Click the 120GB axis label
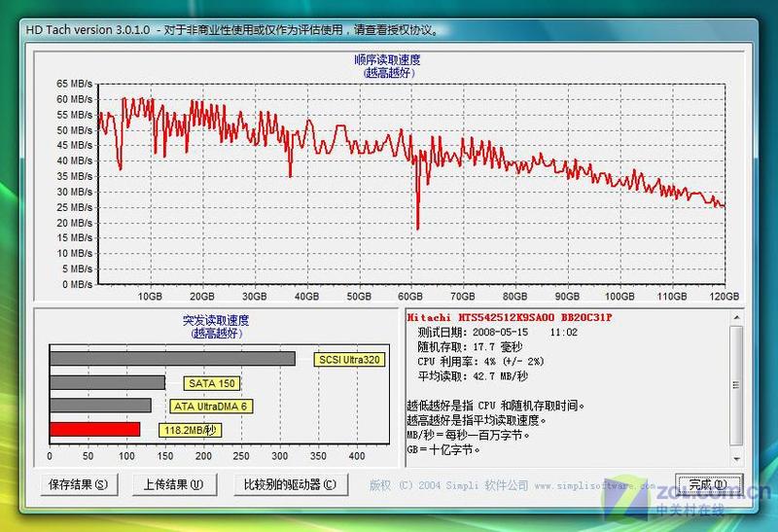The image size is (778, 532). point(725,297)
